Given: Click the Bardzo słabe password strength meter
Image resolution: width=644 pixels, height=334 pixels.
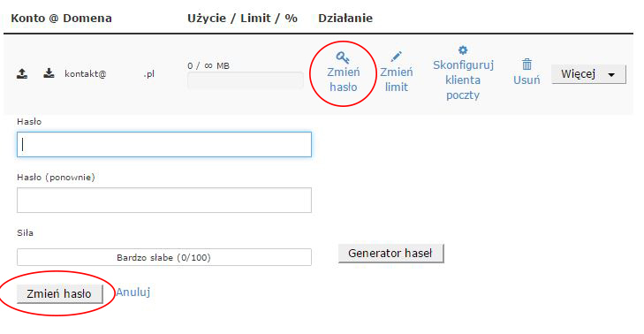Looking at the screenshot, I should [x=164, y=257].
